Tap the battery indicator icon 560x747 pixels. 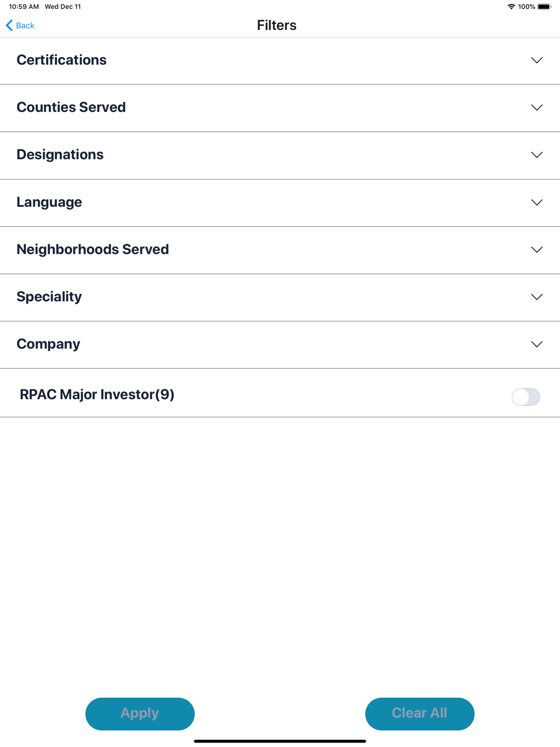point(544,7)
